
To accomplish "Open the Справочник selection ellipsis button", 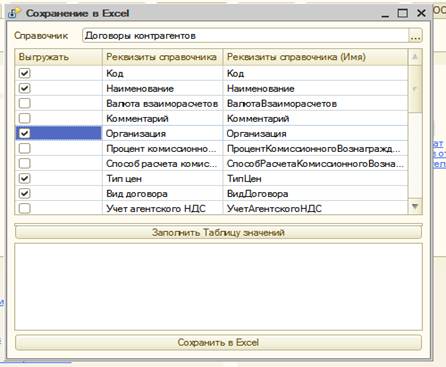I will click(415, 36).
